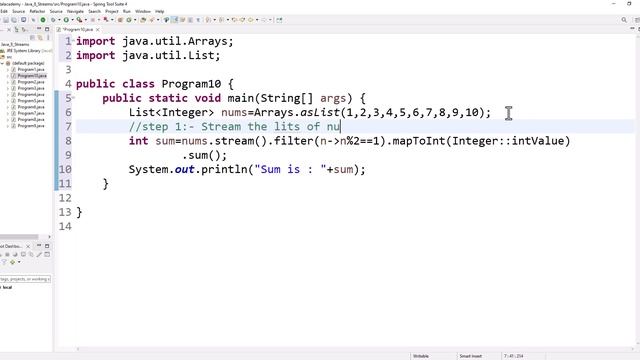Click the last toolbar icon before empty space
Screen dimensions: 640x360
click(x=279, y=20)
